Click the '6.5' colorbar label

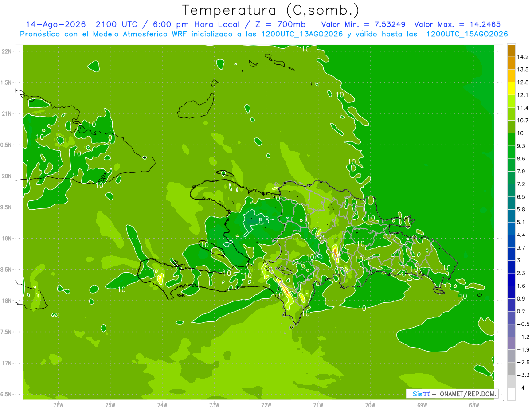coord(521,197)
